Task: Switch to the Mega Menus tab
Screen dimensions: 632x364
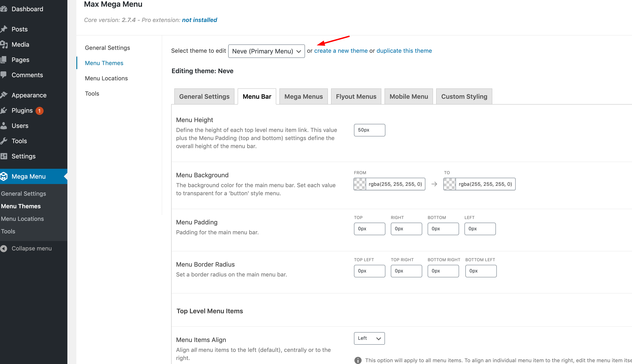Action: [x=303, y=96]
